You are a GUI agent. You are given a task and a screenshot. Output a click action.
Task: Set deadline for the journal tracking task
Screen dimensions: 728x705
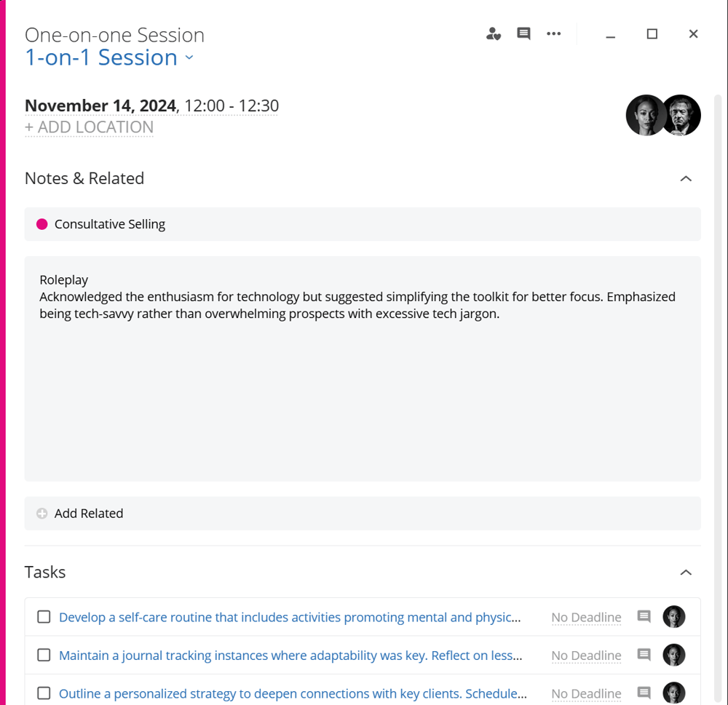coord(586,656)
